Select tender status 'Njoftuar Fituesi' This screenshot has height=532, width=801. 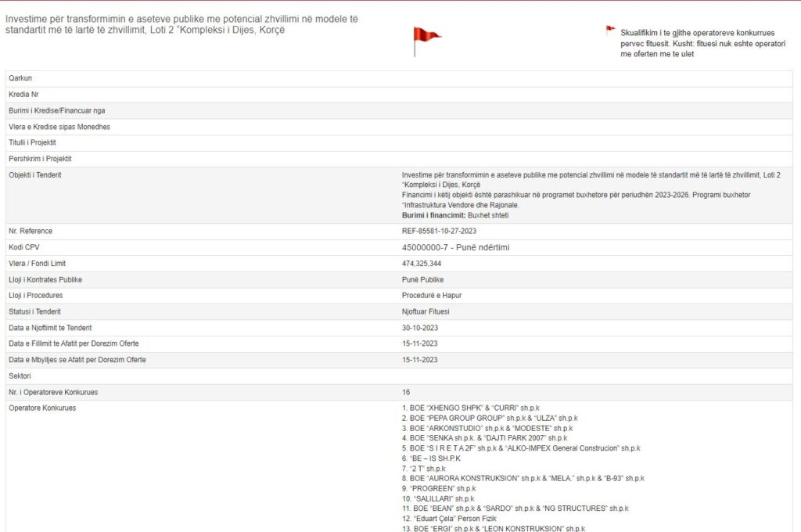[x=426, y=311]
